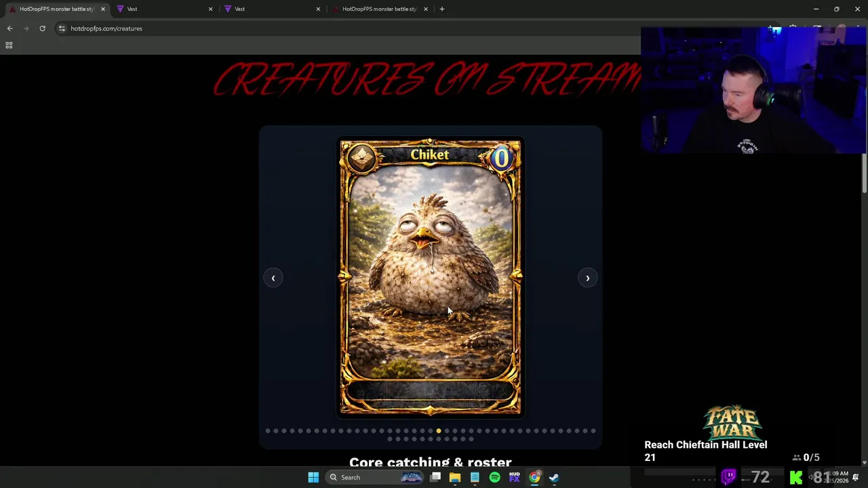Click the browser forward arrow
868x488 pixels.
click(x=26, y=28)
